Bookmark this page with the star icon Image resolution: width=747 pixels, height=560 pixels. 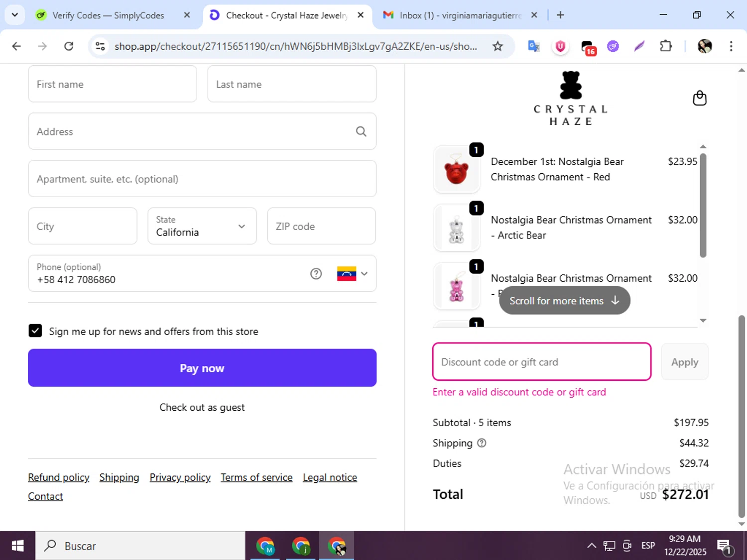[x=498, y=46]
